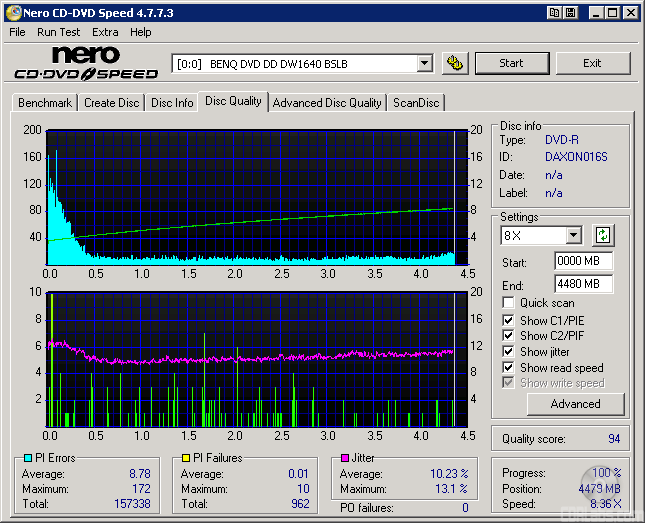
Task: Enable the Quick scan checkbox
Action: (x=509, y=303)
